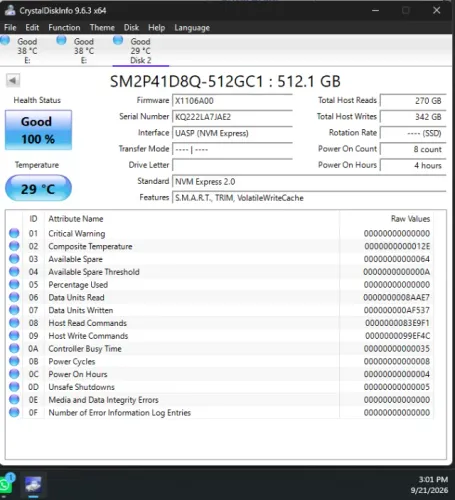Viewport: 455px width, 500px height.
Task: Click the 'Media and Data Integrity Errors' attribute name
Action: tap(103, 400)
